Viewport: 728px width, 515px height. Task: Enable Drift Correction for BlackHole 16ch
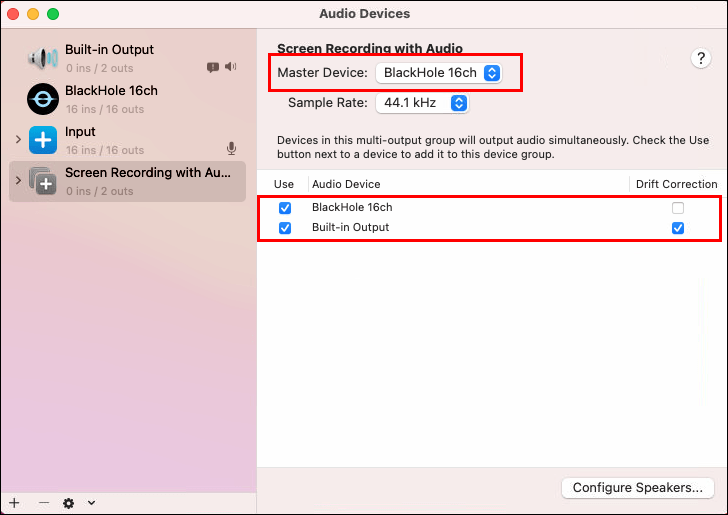(678, 208)
